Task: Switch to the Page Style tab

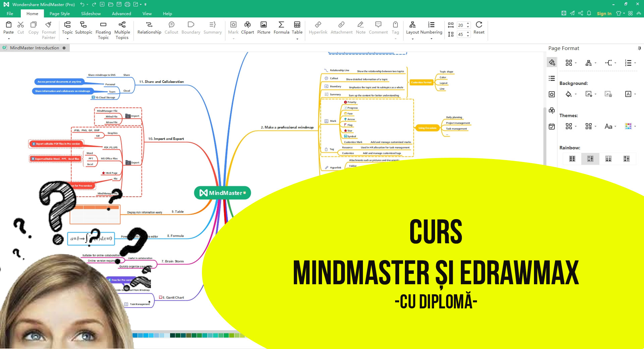Action: click(59, 13)
